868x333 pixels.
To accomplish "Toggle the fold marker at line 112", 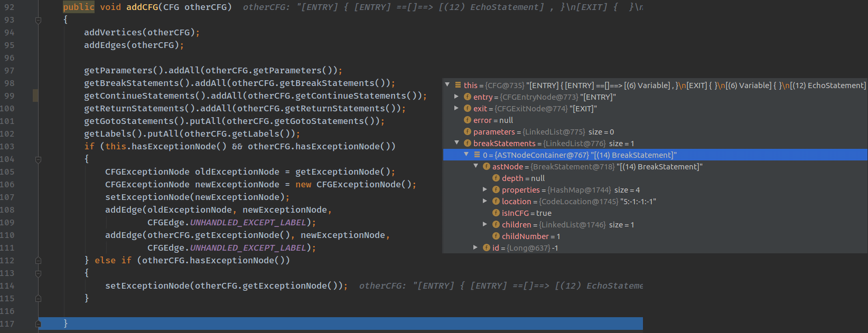I will tap(38, 261).
